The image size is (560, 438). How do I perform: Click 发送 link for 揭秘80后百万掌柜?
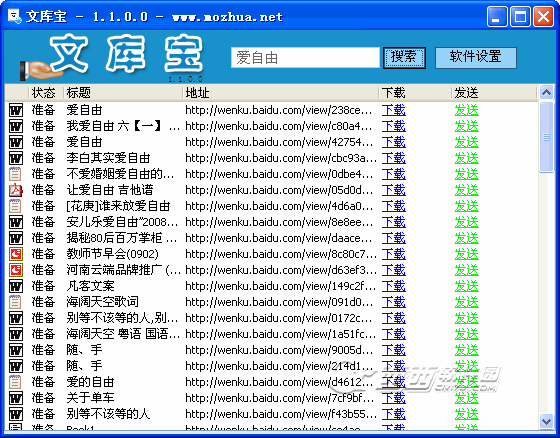(x=466, y=238)
